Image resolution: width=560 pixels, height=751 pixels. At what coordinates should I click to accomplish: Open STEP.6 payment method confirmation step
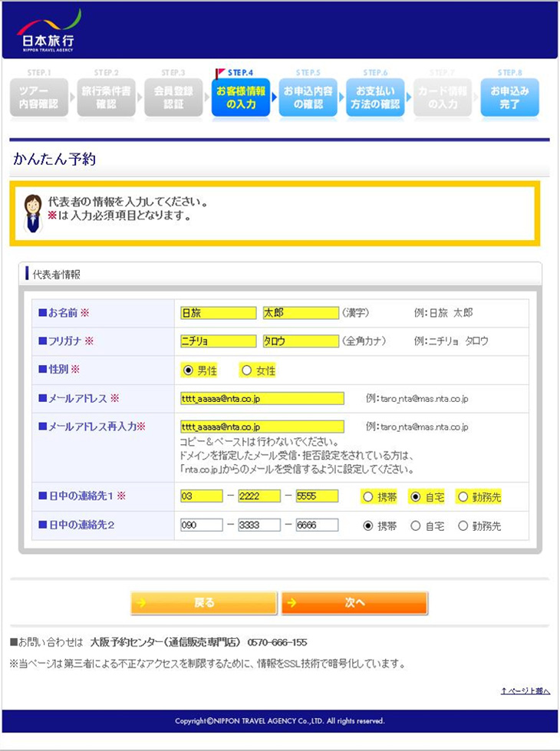[x=374, y=97]
